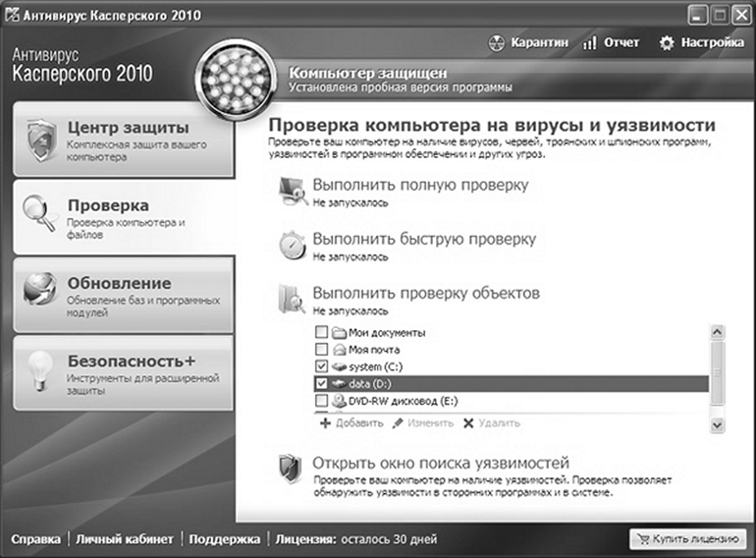Click Лицензия: осталось 30 дней

[356, 539]
